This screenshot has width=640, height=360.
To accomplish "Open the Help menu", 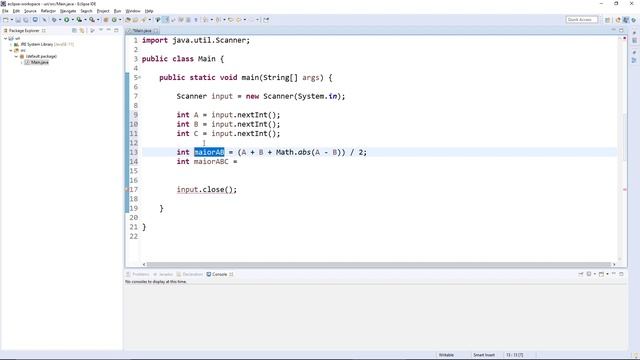I will click(x=149, y=11).
